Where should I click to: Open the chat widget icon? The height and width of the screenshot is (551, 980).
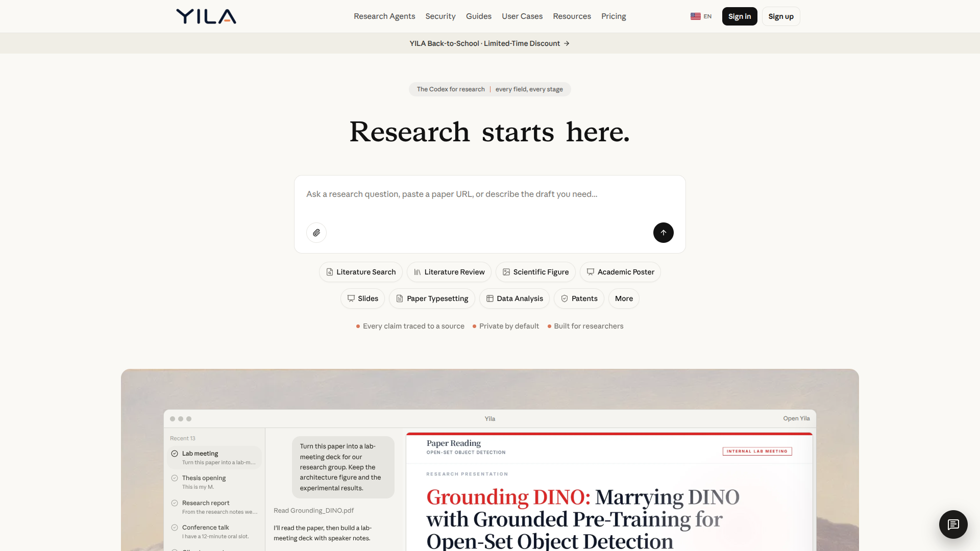(x=953, y=524)
